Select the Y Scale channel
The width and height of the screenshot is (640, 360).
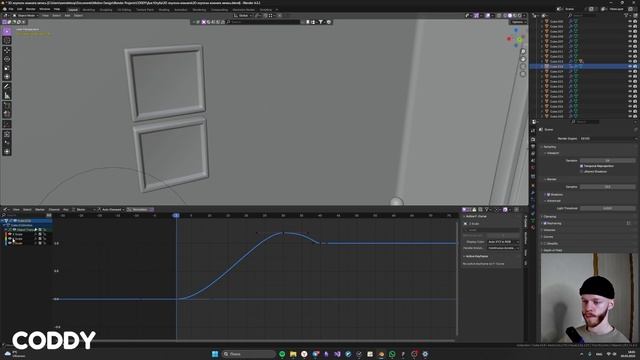click(x=18, y=239)
